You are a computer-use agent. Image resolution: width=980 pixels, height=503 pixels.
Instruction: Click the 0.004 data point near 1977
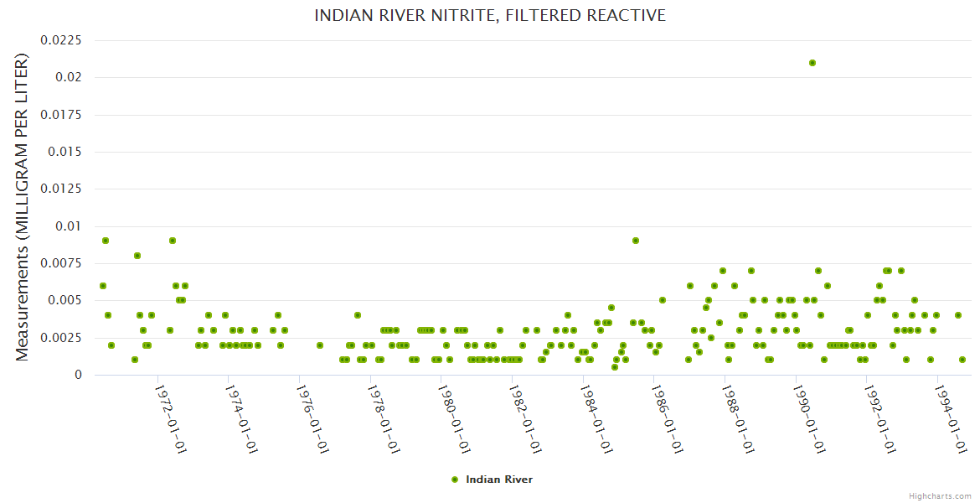358,315
